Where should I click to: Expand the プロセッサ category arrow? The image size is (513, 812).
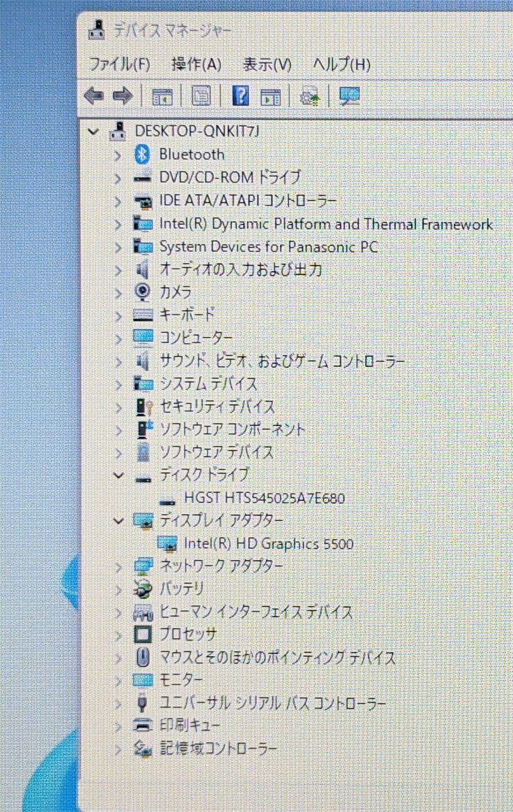coord(119,635)
